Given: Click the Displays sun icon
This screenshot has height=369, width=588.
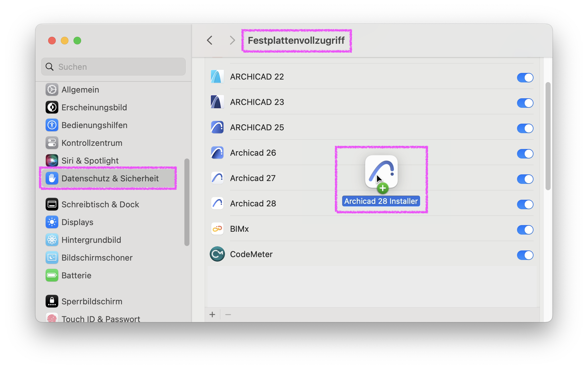Looking at the screenshot, I should [x=52, y=222].
